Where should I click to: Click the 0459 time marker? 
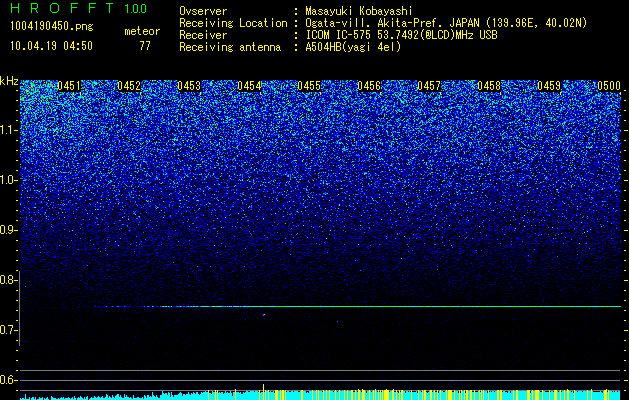549,86
